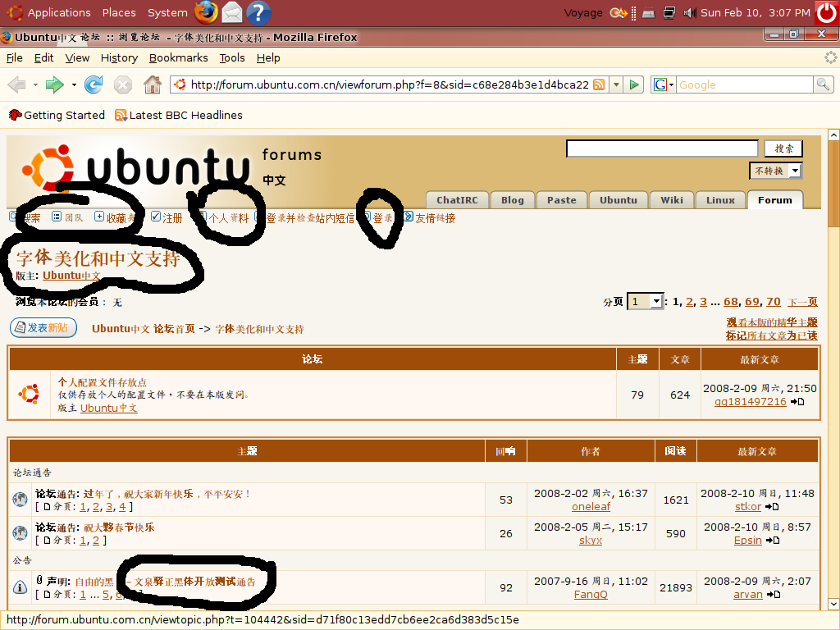Click the 搜索 search button

coord(783,148)
